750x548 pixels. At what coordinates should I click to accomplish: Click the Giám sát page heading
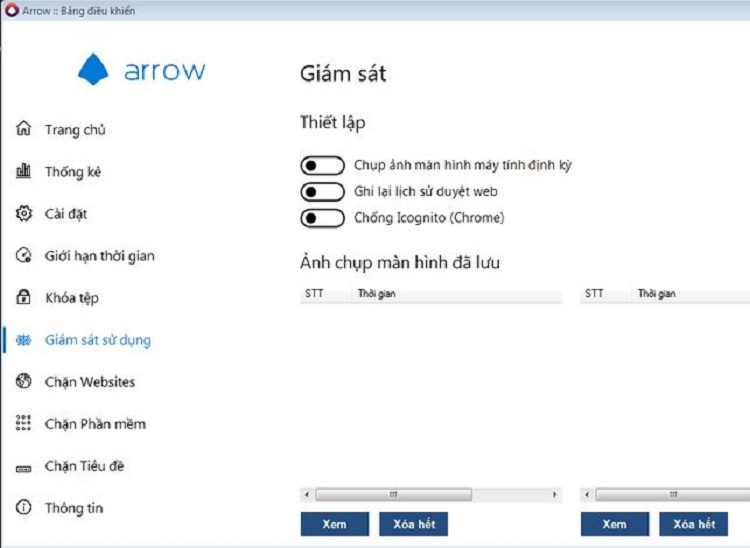pos(343,74)
